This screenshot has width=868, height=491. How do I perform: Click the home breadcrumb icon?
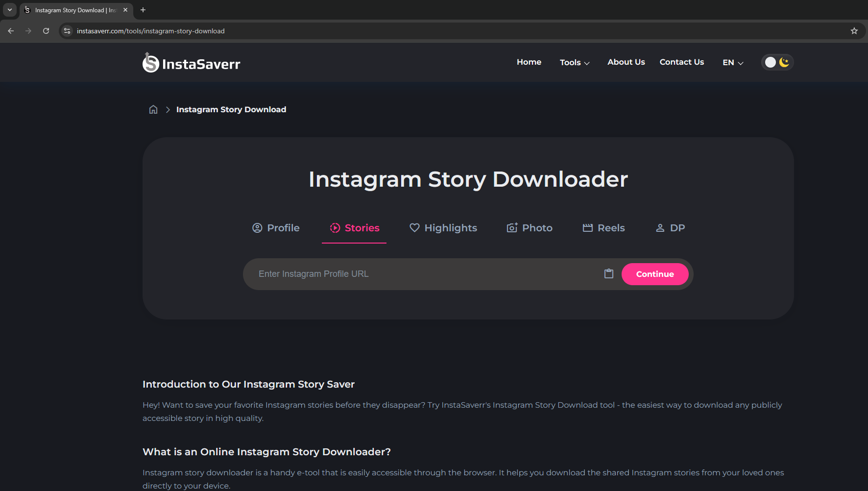coord(153,109)
